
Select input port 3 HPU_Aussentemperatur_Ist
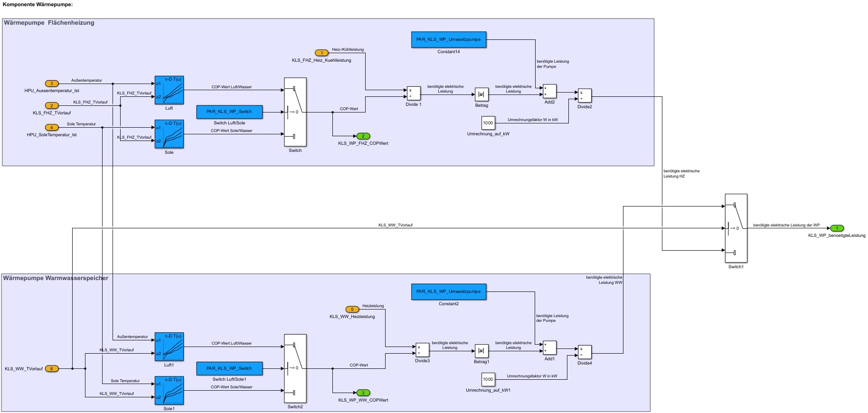pos(52,84)
